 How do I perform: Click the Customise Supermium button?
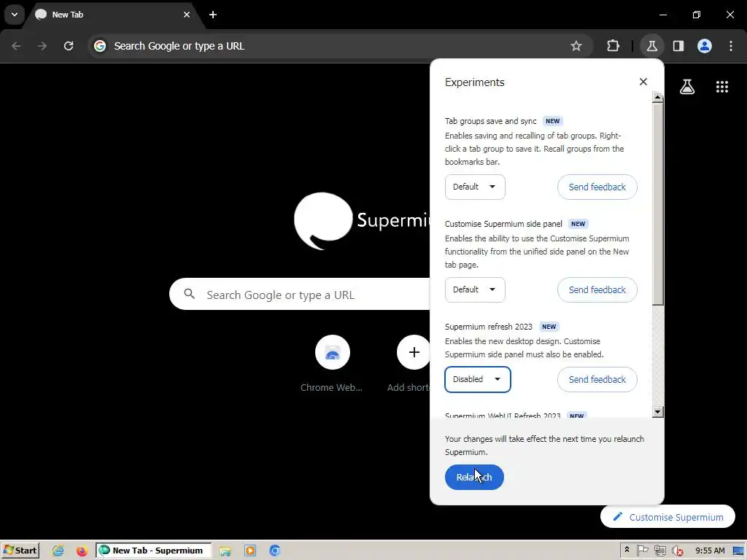667,517
